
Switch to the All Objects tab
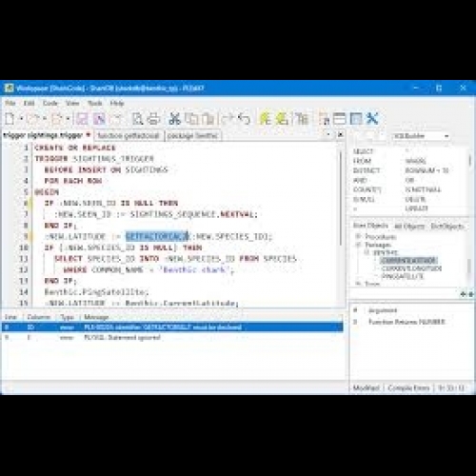pyautogui.click(x=409, y=227)
